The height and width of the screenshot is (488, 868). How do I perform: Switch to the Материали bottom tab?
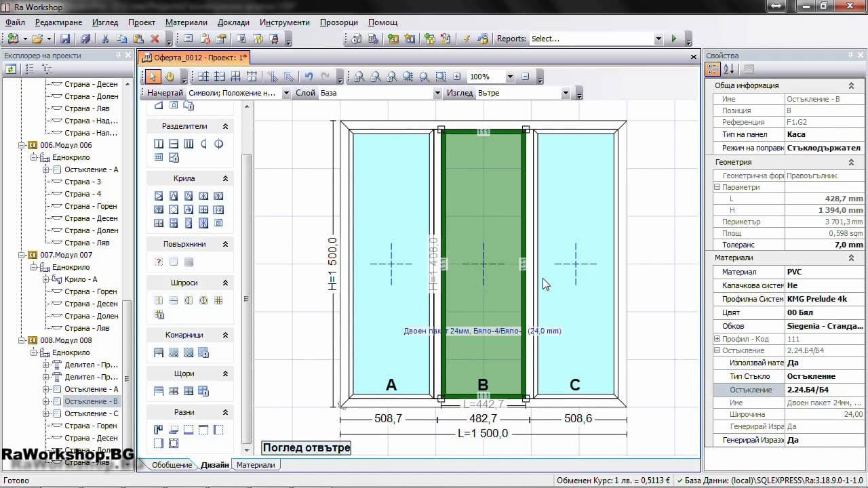pyautogui.click(x=256, y=465)
